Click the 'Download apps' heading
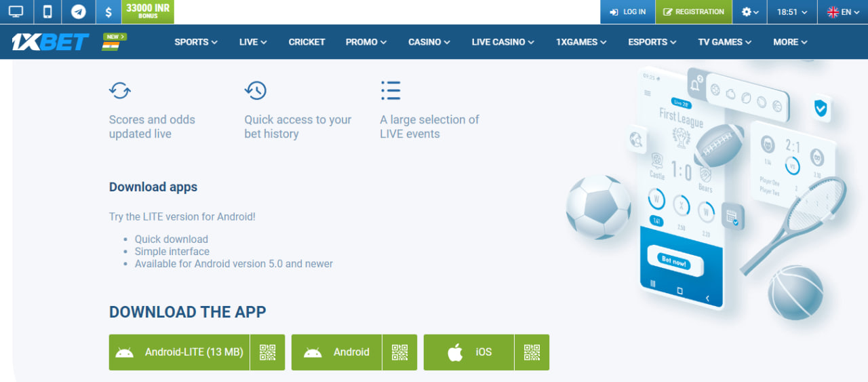This screenshot has width=868, height=382. click(x=153, y=187)
